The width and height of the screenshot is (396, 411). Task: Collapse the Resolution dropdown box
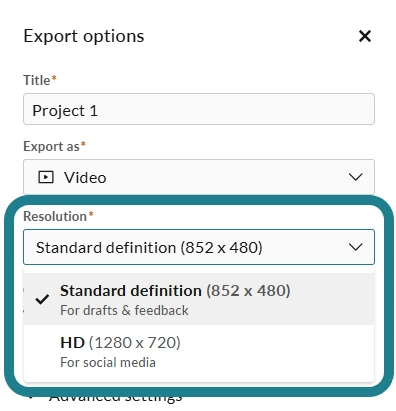(x=199, y=247)
